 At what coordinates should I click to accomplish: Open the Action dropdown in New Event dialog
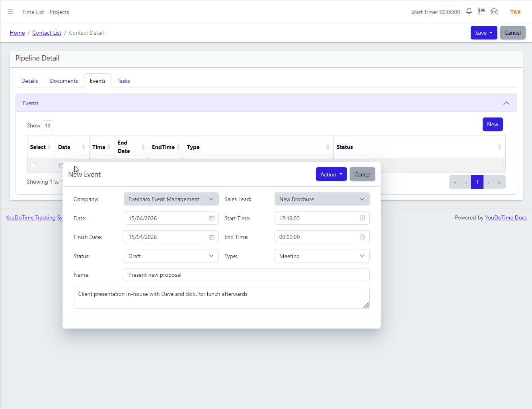pyautogui.click(x=331, y=174)
